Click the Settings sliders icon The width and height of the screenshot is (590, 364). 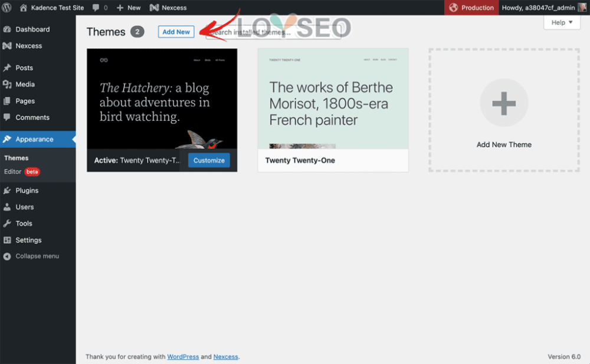click(x=7, y=240)
